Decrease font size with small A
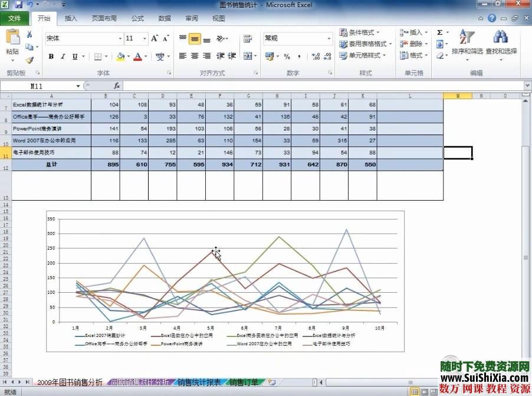The image size is (532, 396). click(166, 38)
